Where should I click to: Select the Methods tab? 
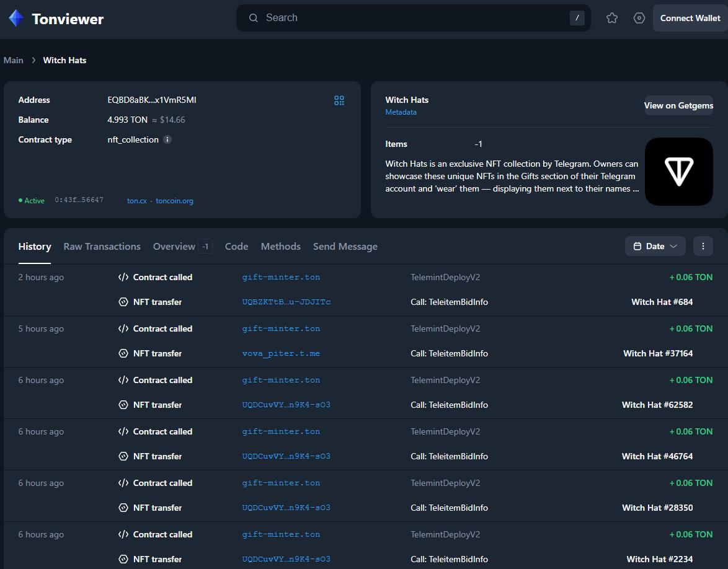(x=280, y=247)
